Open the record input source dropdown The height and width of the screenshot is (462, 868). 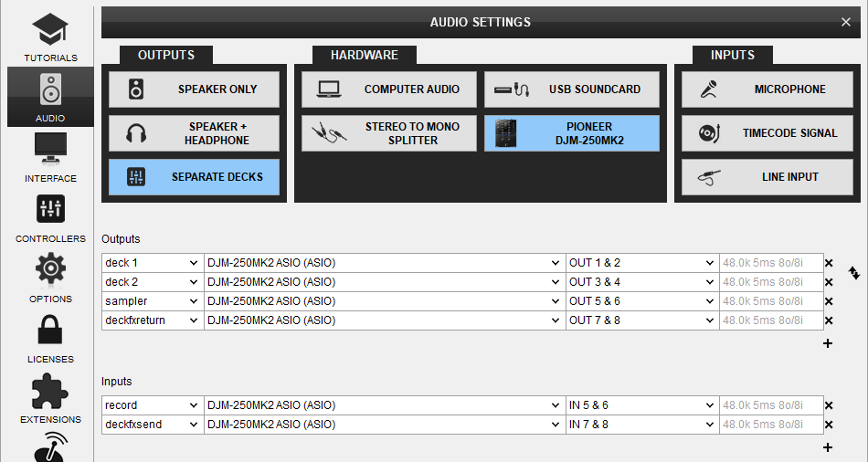point(153,405)
